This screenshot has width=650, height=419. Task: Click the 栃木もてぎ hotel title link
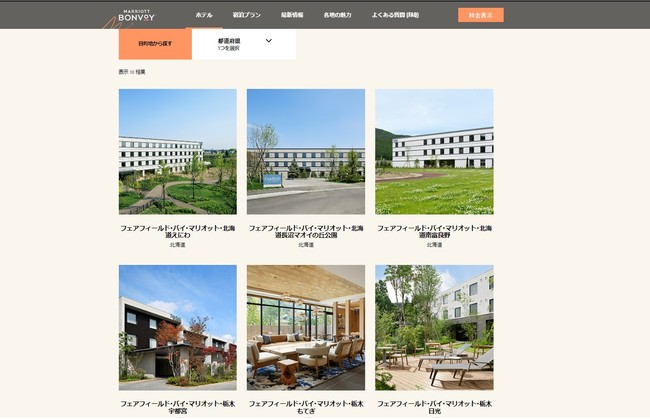click(306, 407)
